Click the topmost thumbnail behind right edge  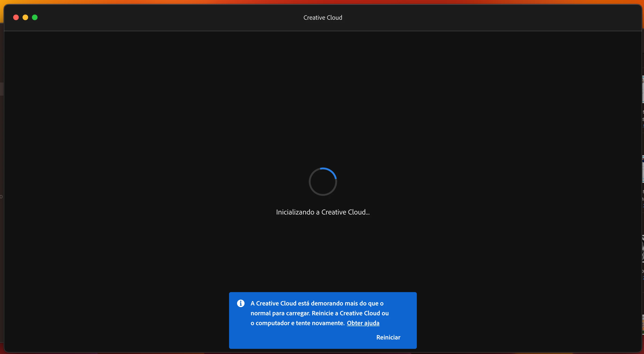(643, 89)
